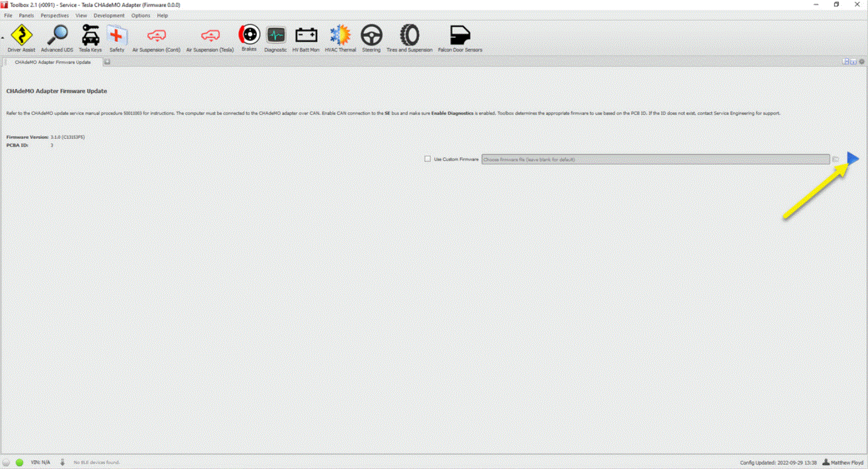Click the panel restore icon next to the gear
This screenshot has height=469, width=868.
[853, 62]
